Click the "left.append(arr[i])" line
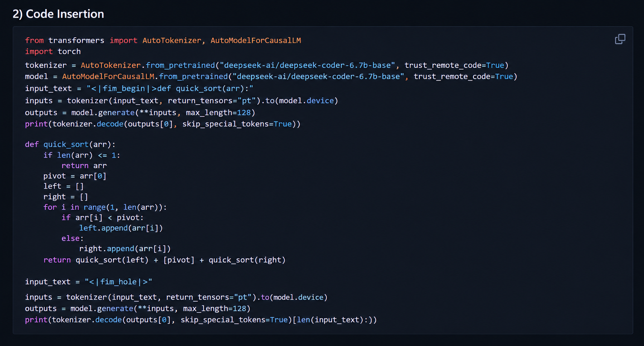This screenshot has height=346, width=644. point(121,228)
